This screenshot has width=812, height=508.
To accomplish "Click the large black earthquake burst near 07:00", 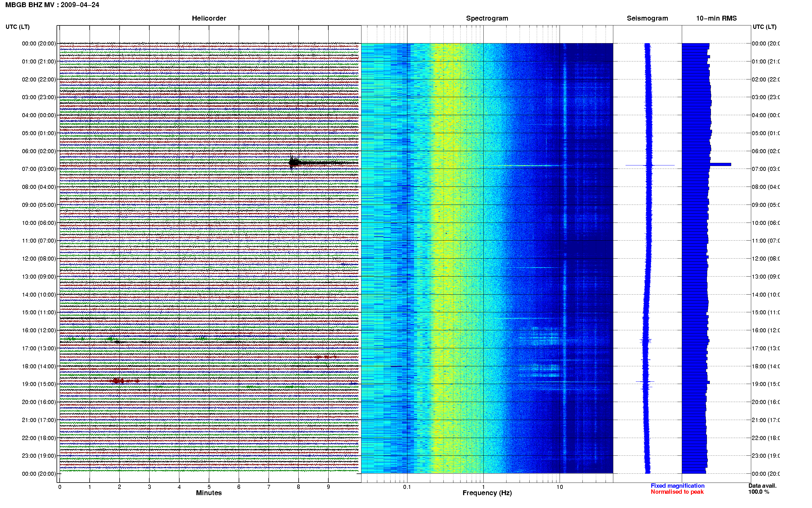I will point(294,163).
